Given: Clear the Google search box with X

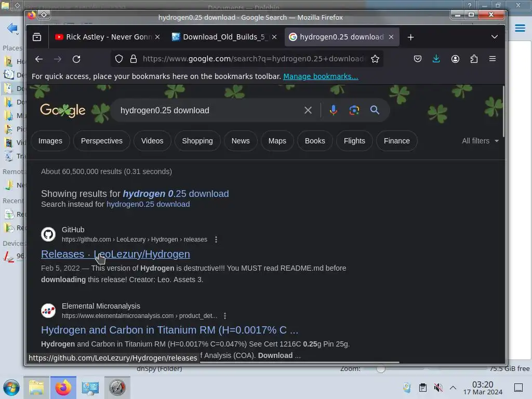Looking at the screenshot, I should (308, 110).
